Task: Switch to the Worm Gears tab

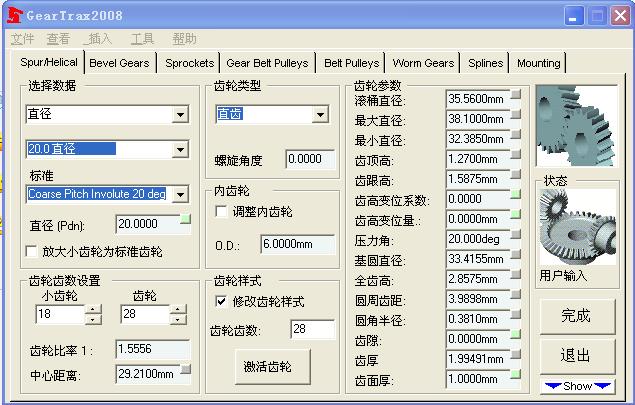Action: pos(423,63)
